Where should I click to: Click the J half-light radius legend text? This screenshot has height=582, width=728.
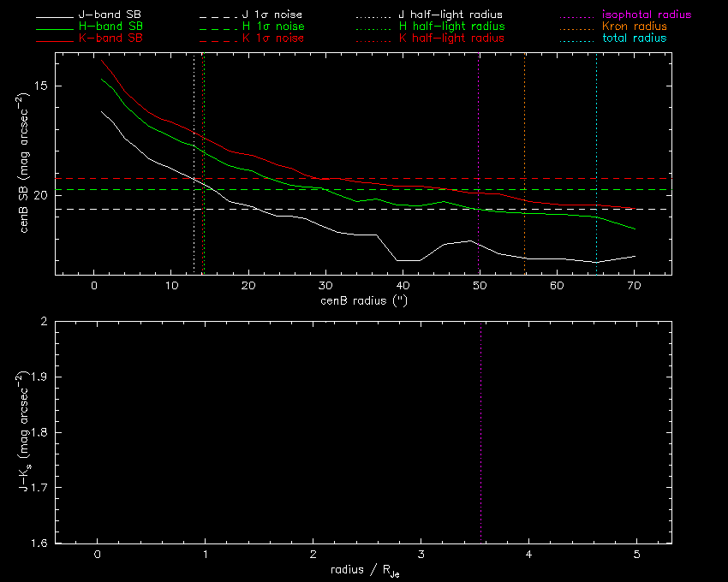(451, 15)
